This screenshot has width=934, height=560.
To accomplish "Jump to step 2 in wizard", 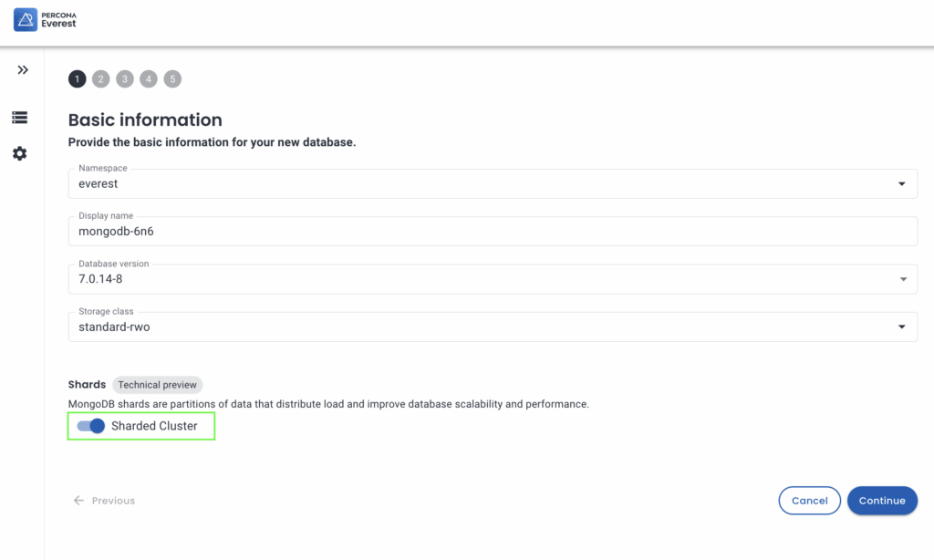I will pyautogui.click(x=100, y=79).
